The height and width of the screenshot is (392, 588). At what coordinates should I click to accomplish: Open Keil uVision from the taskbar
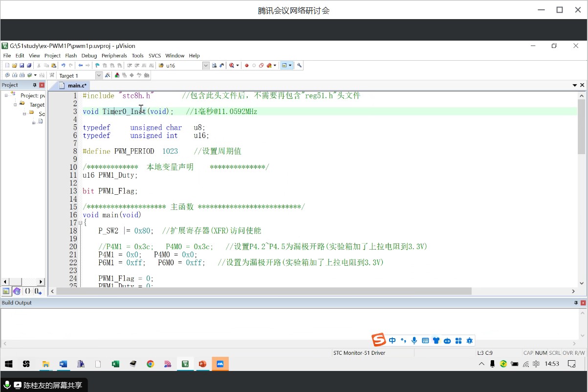pos(185,364)
